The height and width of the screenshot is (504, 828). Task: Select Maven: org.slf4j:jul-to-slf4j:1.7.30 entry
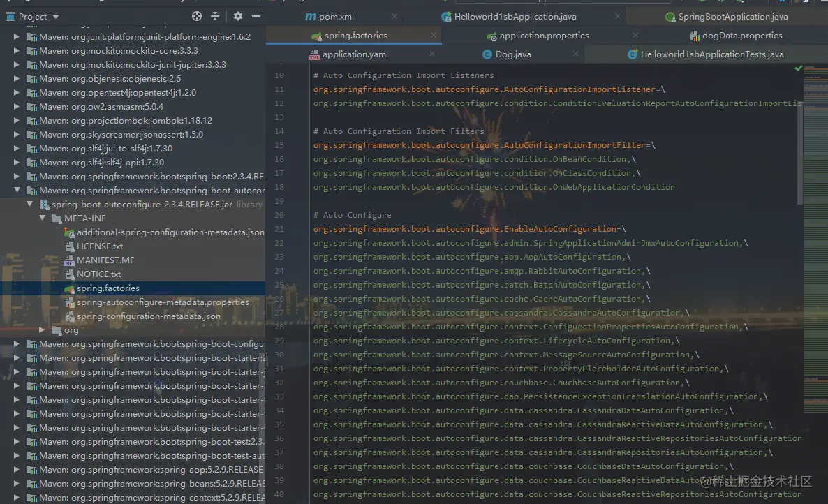105,148
